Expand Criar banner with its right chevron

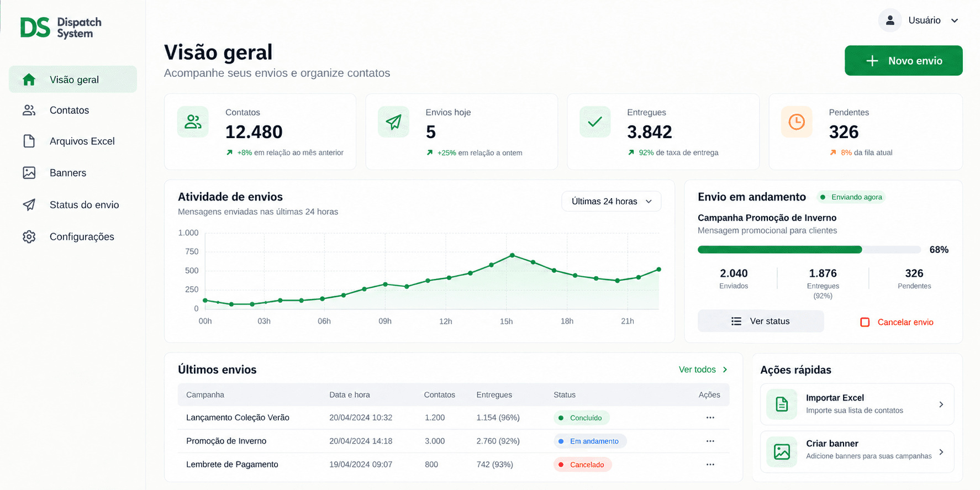click(941, 452)
